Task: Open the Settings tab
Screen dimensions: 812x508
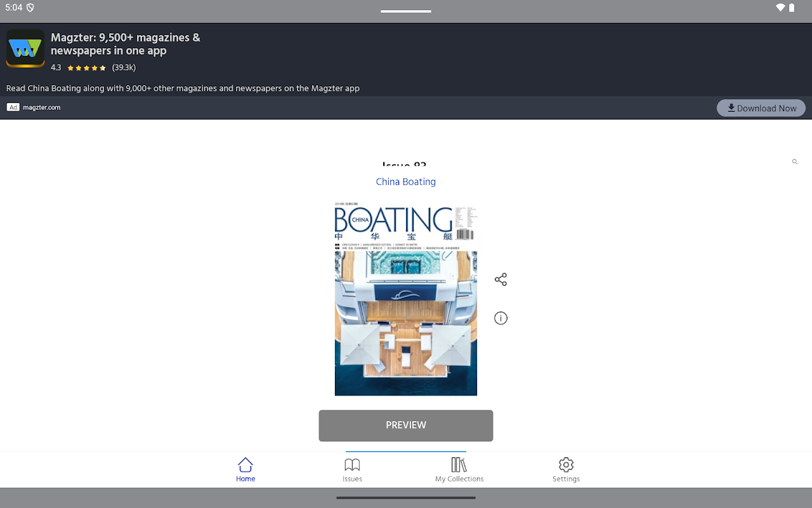Action: tap(566, 470)
